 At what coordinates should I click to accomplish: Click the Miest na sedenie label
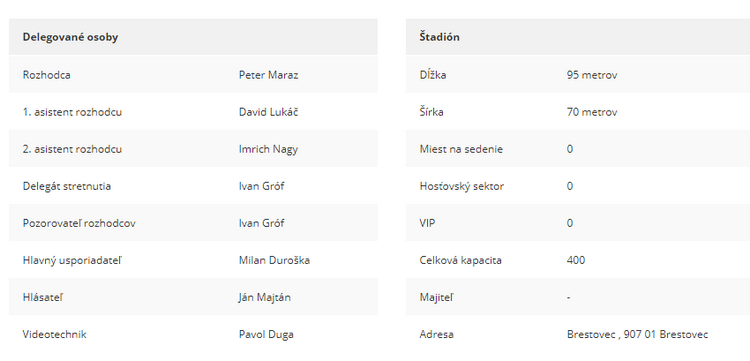coord(461,149)
